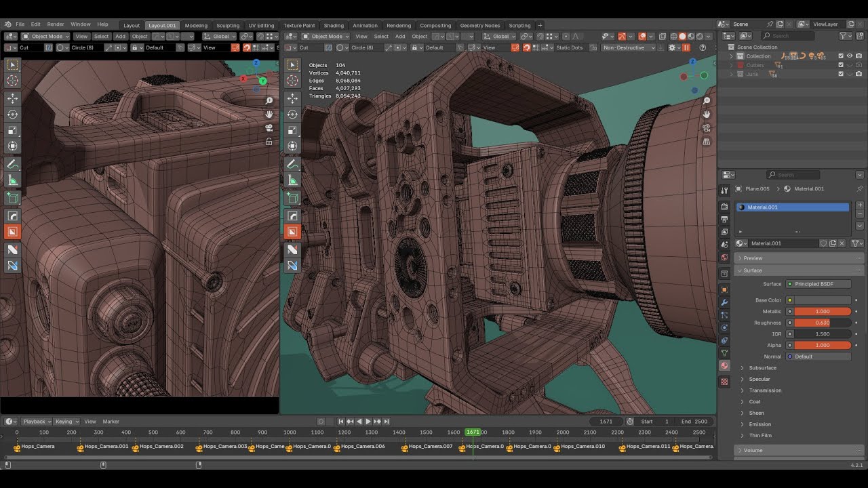Screen dimensions: 868x488
Task: Select the Move tool in left viewport
Action: pos(13,98)
